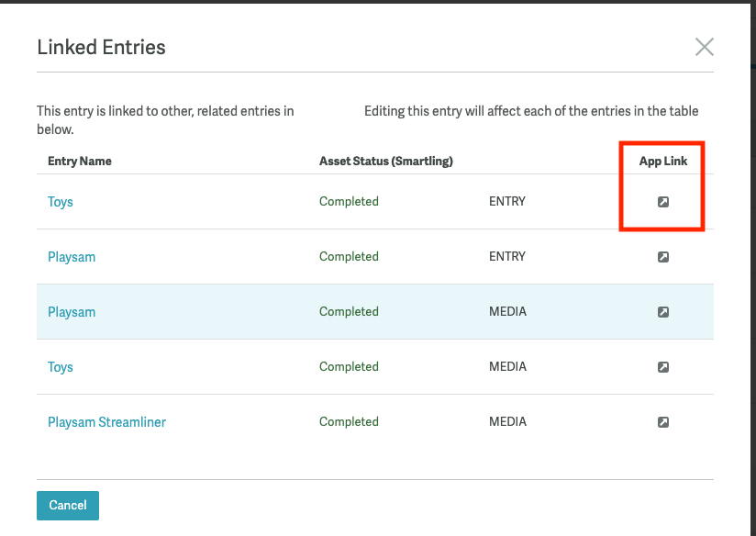
Task: Click the App Link column header
Action: (x=663, y=161)
